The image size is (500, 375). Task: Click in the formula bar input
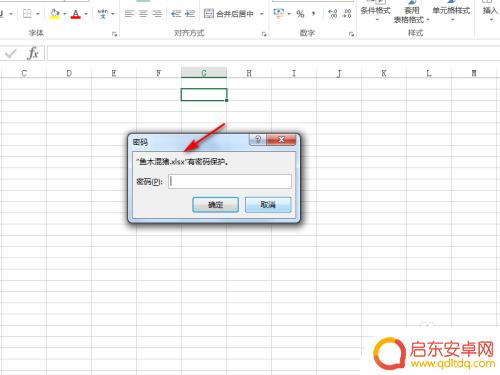coord(273,53)
